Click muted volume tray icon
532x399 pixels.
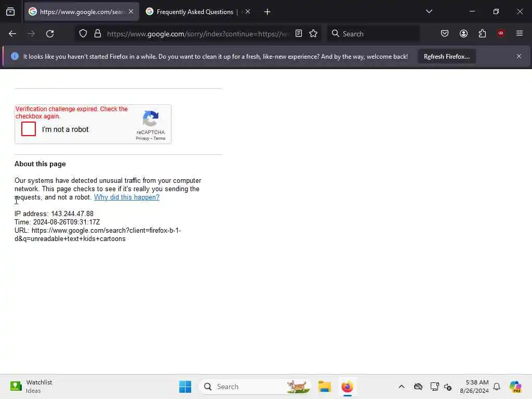click(448, 387)
